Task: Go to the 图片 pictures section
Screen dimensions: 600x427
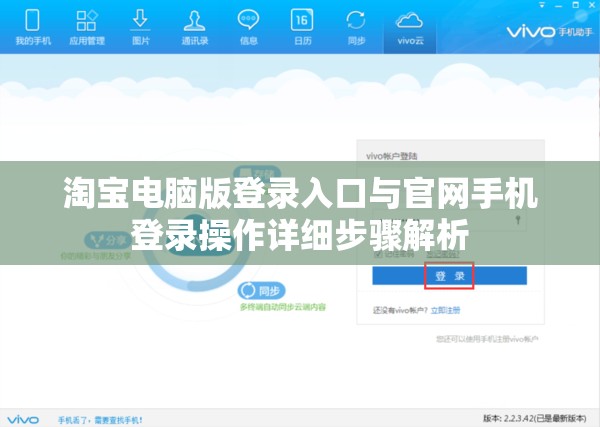Action: pos(140,27)
